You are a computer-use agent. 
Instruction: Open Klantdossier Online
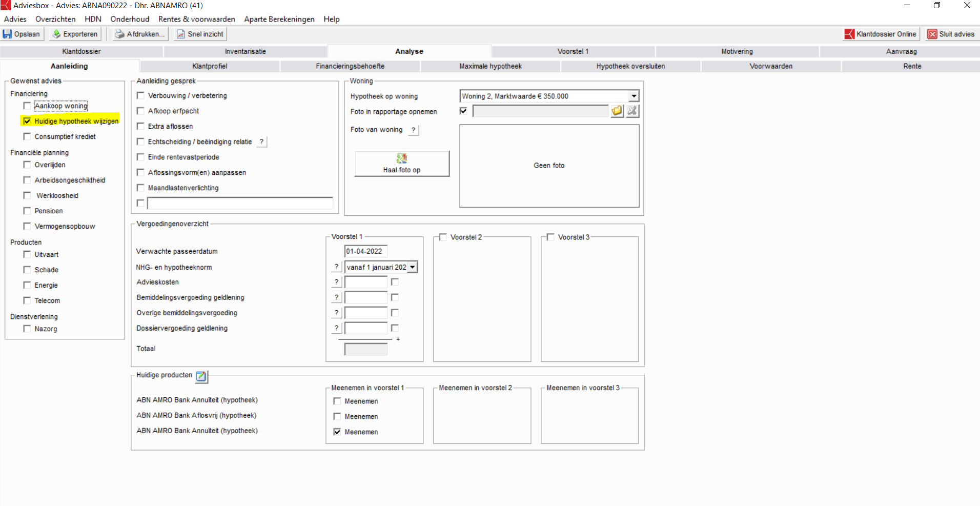tap(881, 34)
